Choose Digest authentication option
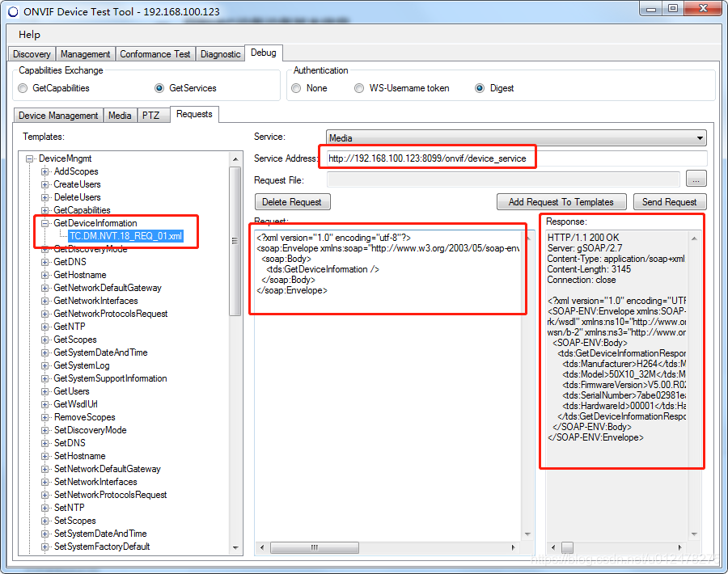 (480, 88)
